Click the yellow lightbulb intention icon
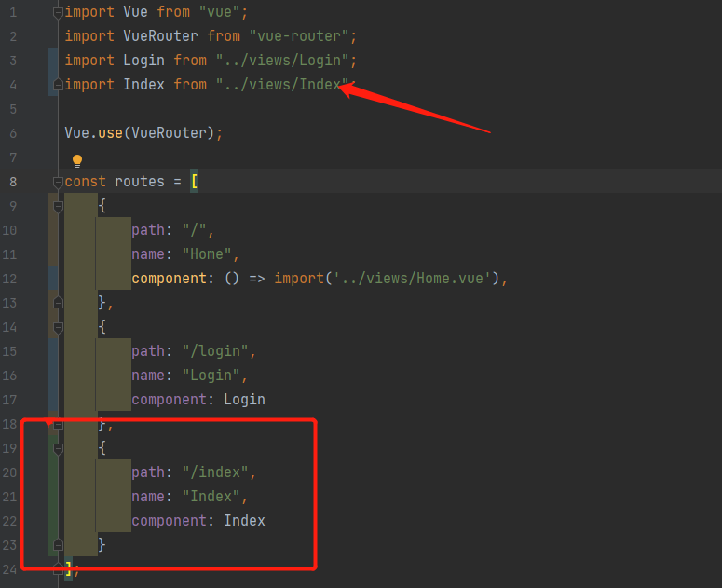This screenshot has width=722, height=588. point(77,160)
